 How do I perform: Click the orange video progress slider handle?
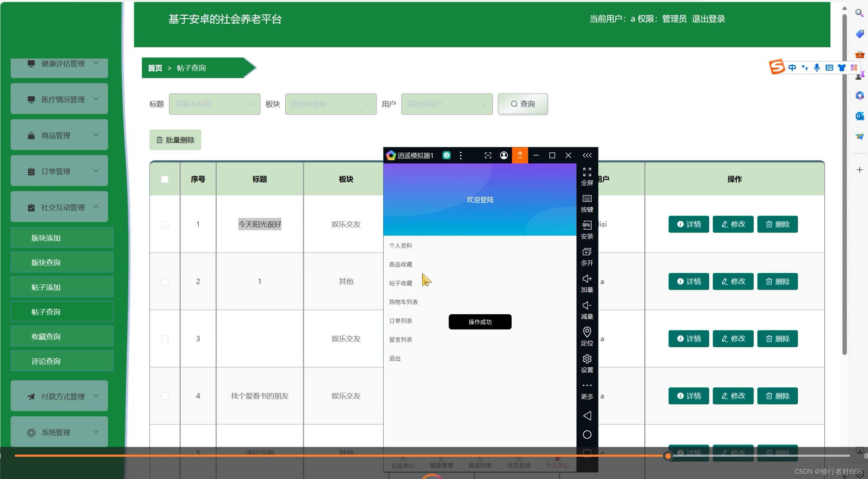667,456
